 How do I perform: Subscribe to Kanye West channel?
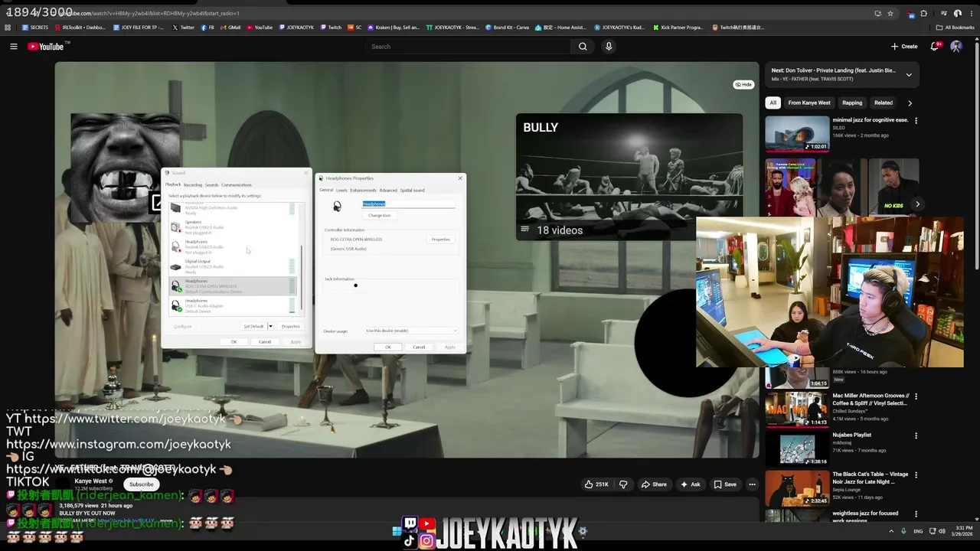click(141, 484)
